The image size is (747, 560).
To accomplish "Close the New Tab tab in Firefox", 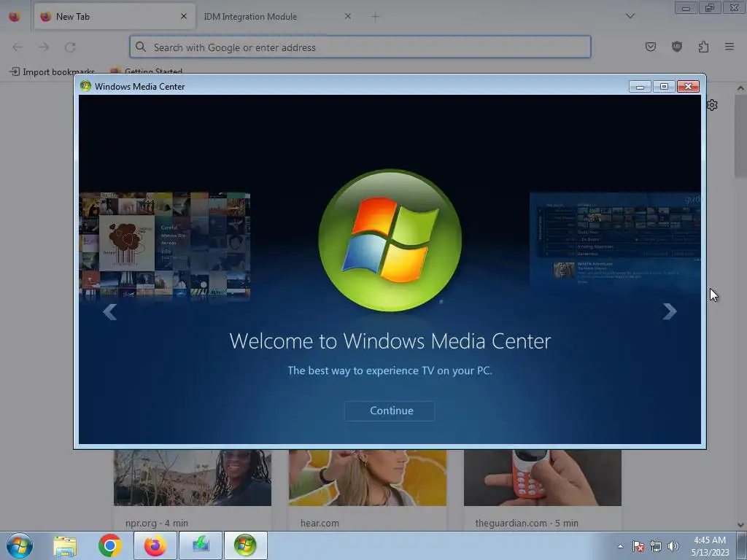I will (x=184, y=16).
